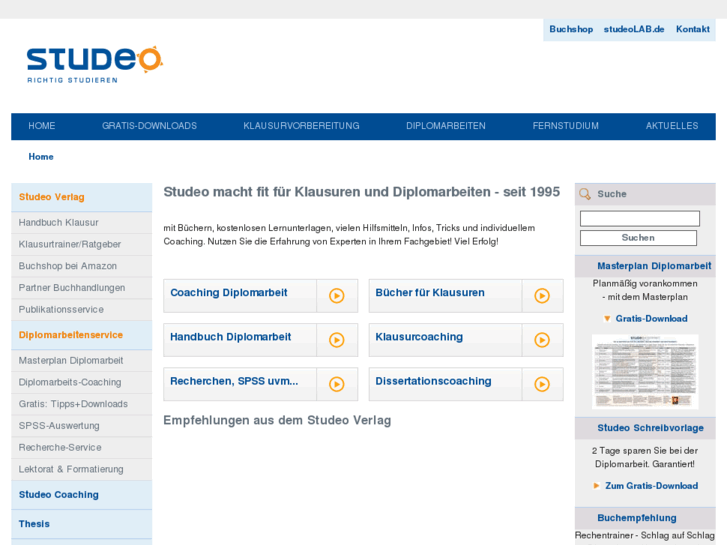The height and width of the screenshot is (545, 727).
Task: Open the AKTUELLES menu item
Action: pos(672,126)
